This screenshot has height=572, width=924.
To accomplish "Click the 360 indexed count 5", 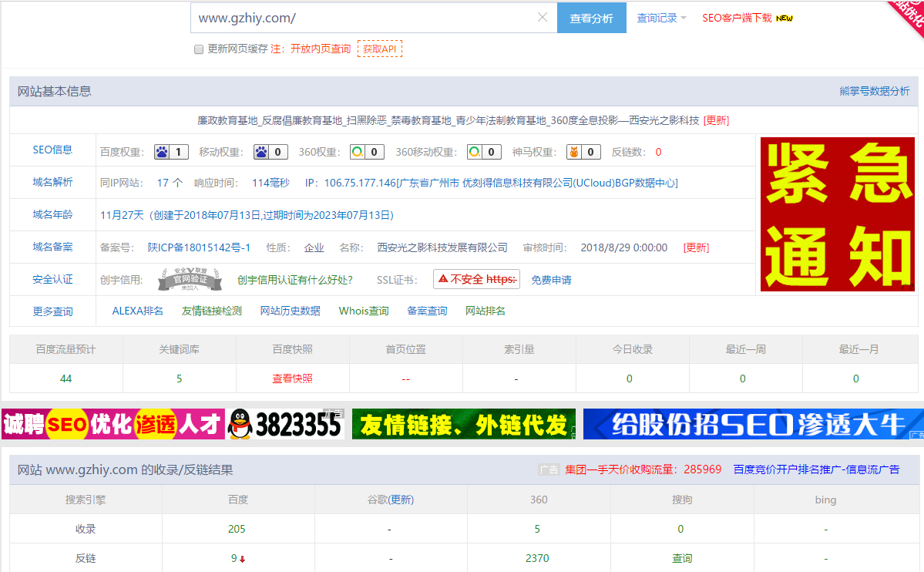I will pos(537,529).
